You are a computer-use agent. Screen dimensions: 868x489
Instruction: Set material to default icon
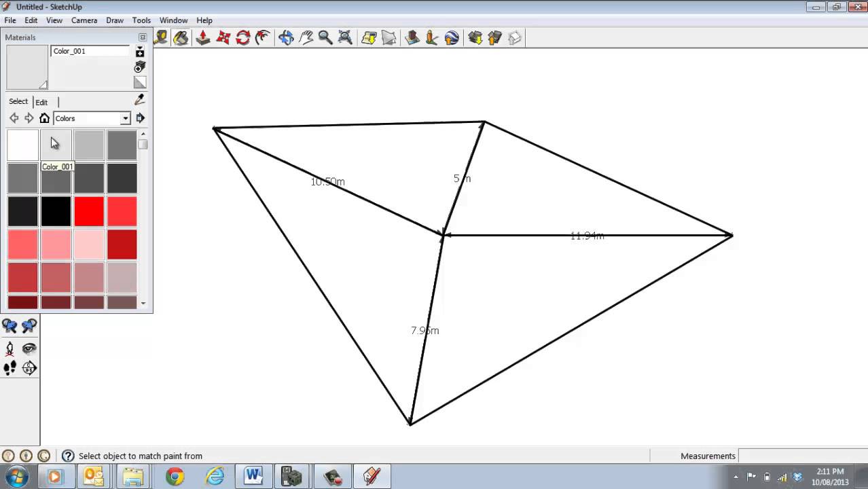(140, 83)
